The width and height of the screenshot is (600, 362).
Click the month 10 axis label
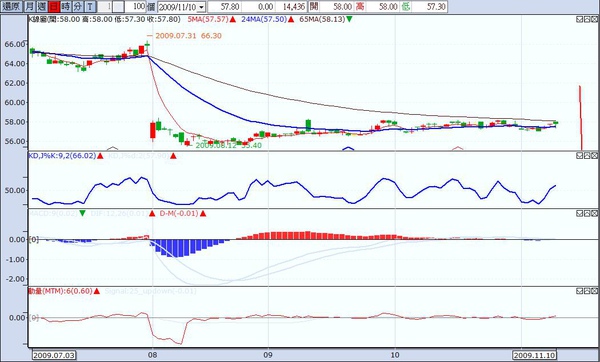395,355
